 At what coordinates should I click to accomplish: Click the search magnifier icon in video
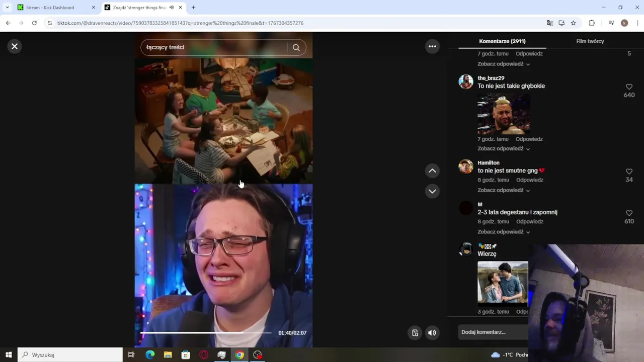pos(296,47)
